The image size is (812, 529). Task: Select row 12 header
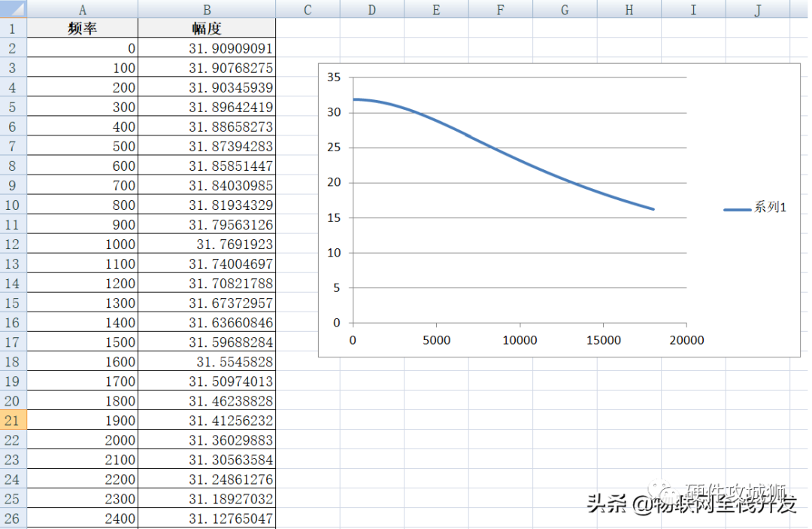(x=13, y=244)
